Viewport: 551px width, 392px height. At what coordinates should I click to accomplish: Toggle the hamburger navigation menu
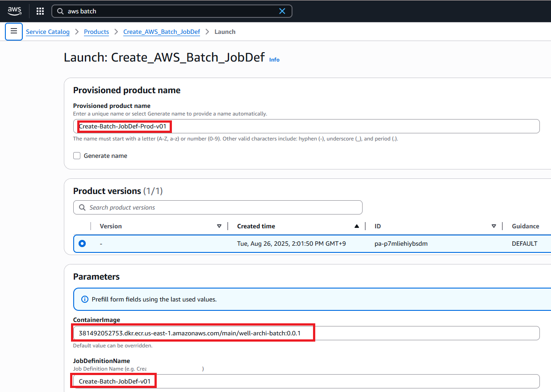14,31
